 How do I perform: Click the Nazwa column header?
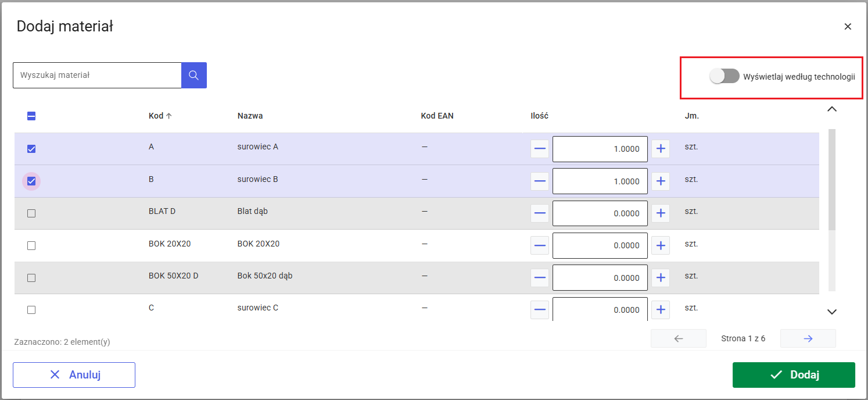coord(250,116)
